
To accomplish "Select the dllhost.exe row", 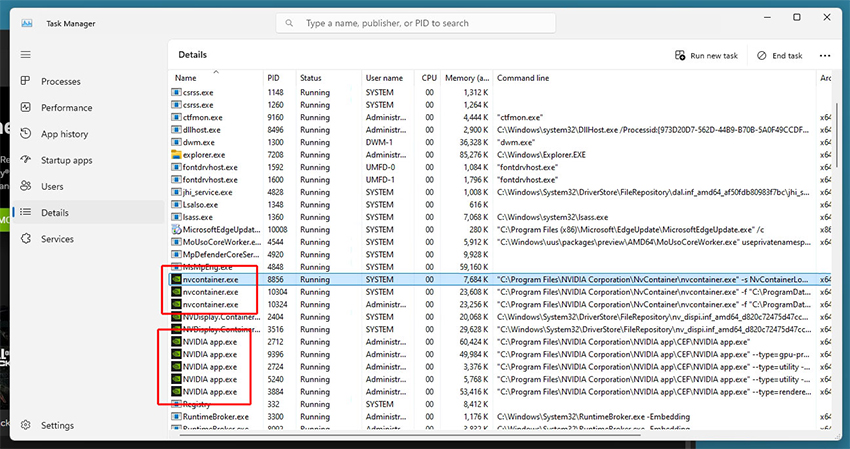I will pyautogui.click(x=500, y=130).
